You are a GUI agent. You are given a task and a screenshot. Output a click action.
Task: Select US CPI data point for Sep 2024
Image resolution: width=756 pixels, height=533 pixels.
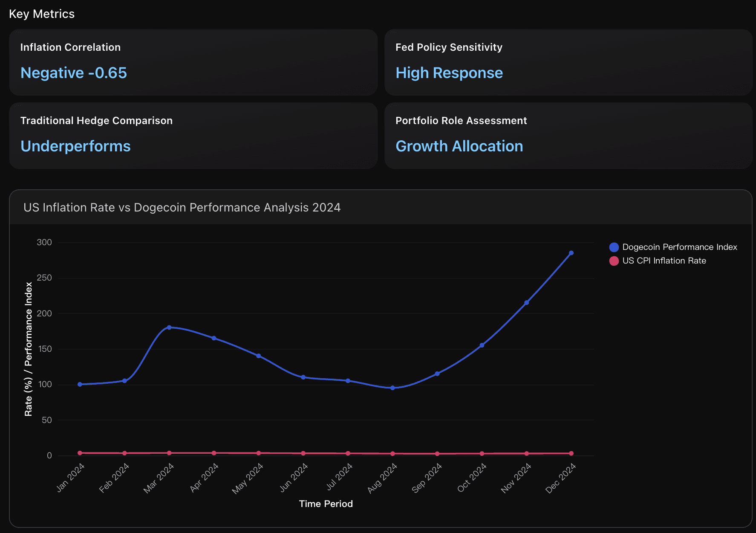pos(437,454)
